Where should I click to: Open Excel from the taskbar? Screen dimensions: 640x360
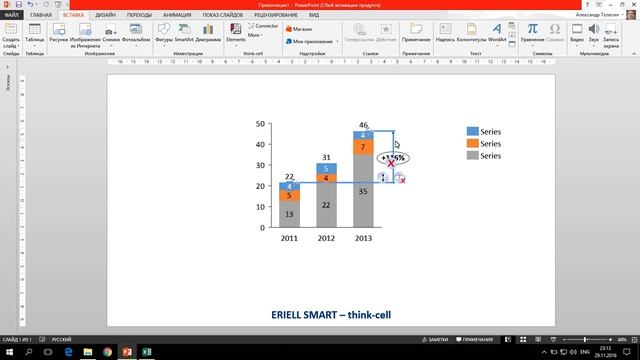pyautogui.click(x=147, y=352)
